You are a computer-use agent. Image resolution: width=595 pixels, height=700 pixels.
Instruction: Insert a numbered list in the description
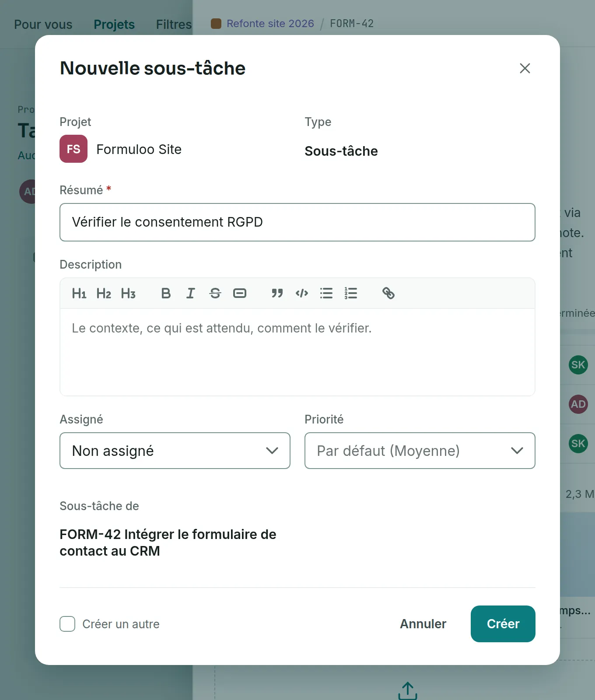point(350,293)
